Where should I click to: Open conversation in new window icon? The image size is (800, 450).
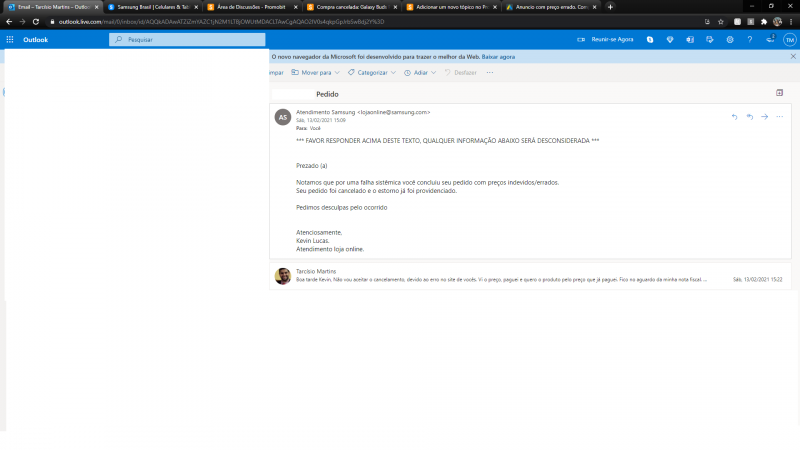pyautogui.click(x=780, y=93)
